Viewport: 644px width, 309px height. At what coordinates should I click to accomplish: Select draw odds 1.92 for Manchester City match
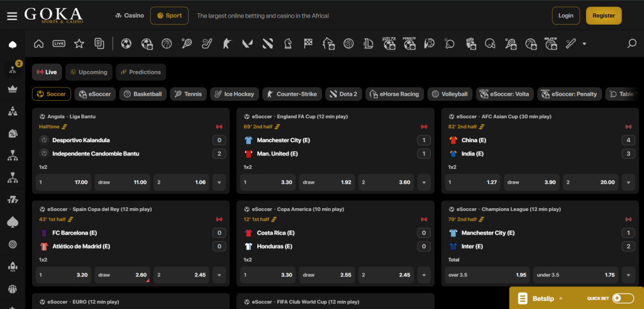click(327, 182)
